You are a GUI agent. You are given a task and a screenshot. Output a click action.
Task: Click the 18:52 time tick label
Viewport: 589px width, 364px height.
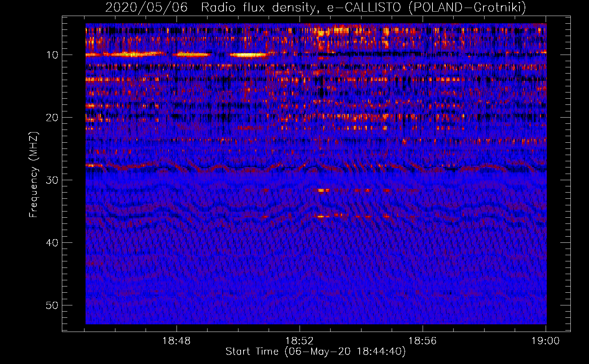click(300, 341)
